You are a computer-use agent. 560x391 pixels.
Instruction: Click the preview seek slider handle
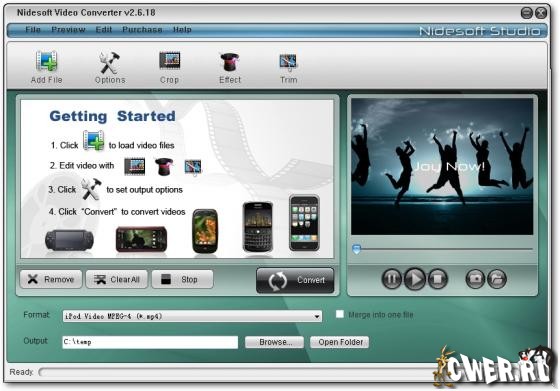[356, 249]
